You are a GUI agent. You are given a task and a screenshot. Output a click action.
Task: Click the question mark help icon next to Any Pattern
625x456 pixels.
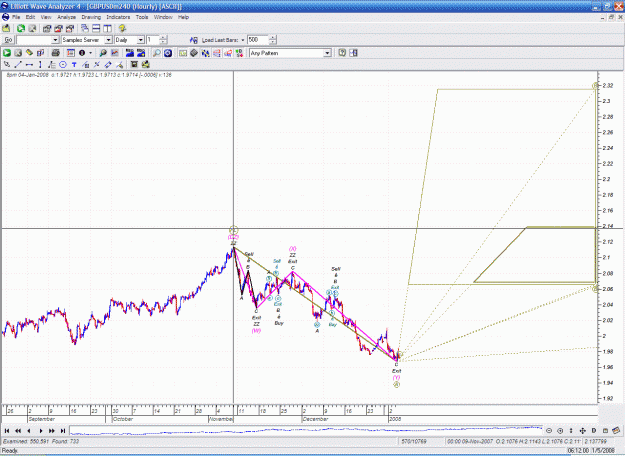coord(342,53)
